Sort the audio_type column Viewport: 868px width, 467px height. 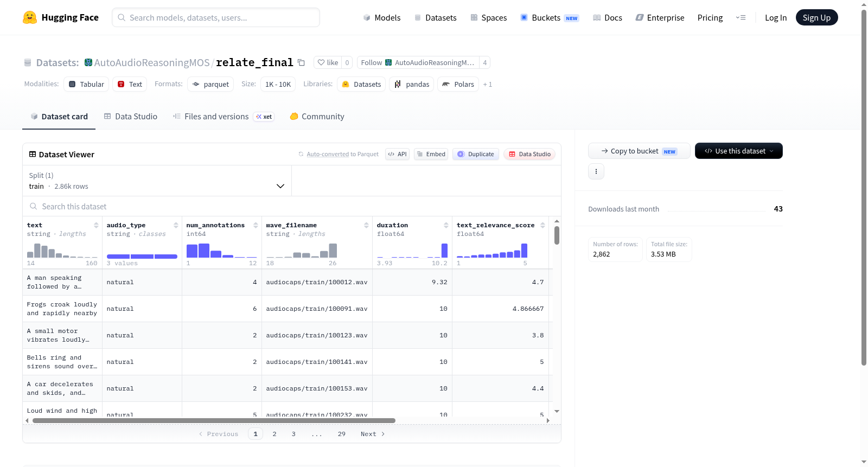(x=176, y=225)
